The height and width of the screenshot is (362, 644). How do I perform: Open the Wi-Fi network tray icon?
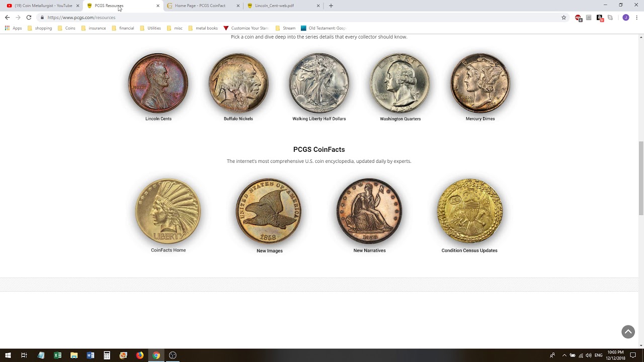coord(581,355)
